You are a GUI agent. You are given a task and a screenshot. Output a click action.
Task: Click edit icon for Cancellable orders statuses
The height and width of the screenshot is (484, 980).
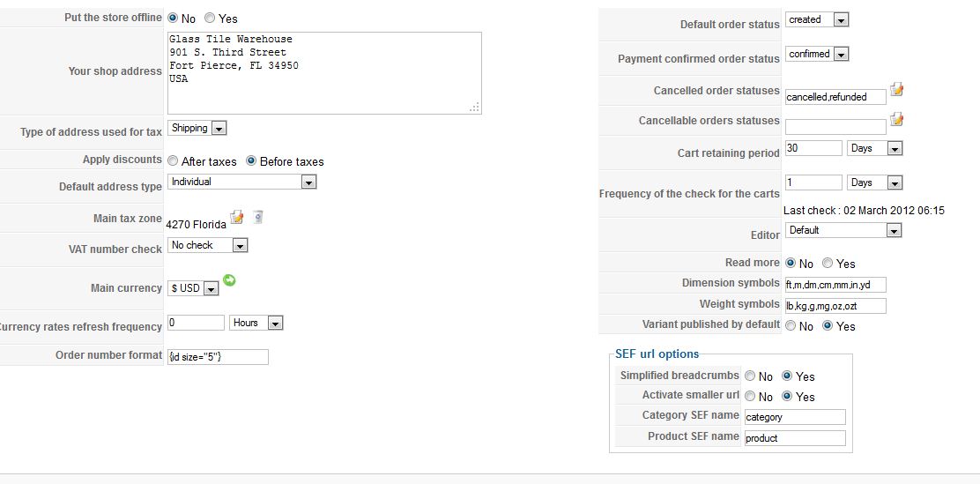897,119
